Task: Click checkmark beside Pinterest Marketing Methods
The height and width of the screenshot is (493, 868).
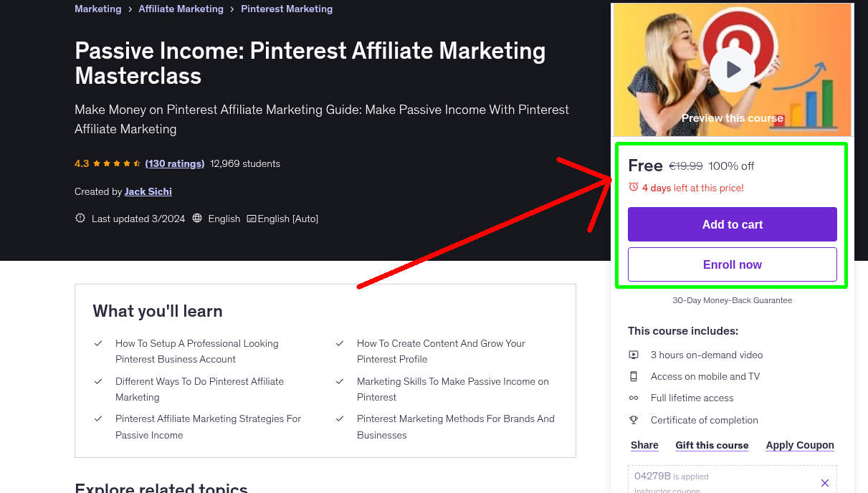Action: pos(340,418)
